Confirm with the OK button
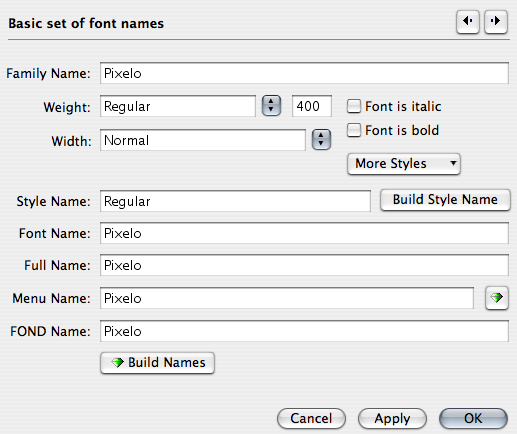517x434 pixels. point(473,418)
